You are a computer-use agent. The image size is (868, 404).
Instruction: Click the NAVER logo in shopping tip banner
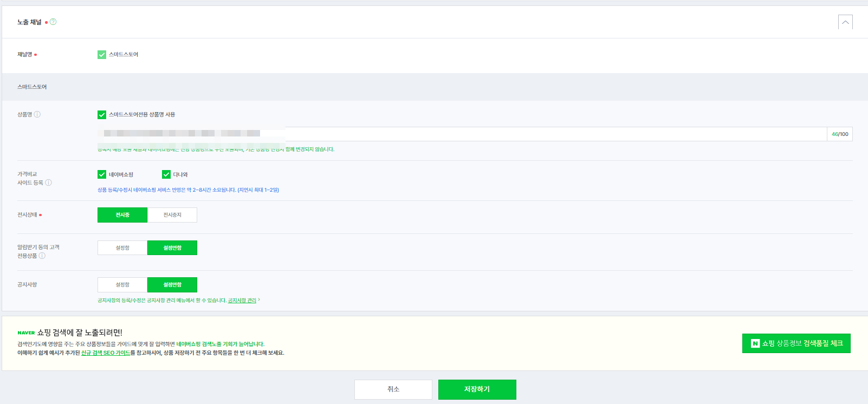pos(26,333)
